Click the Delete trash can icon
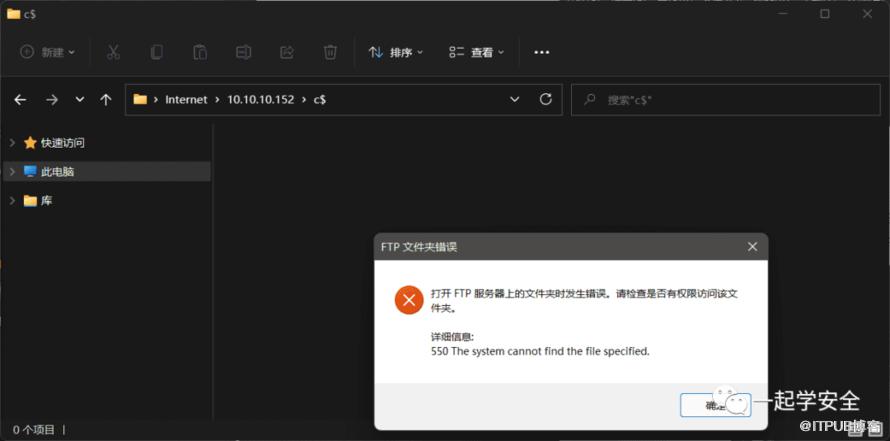The height and width of the screenshot is (441, 890). click(330, 52)
